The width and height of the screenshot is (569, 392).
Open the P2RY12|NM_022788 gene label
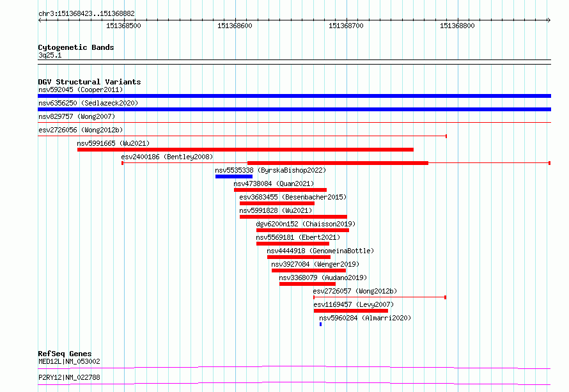point(69,377)
